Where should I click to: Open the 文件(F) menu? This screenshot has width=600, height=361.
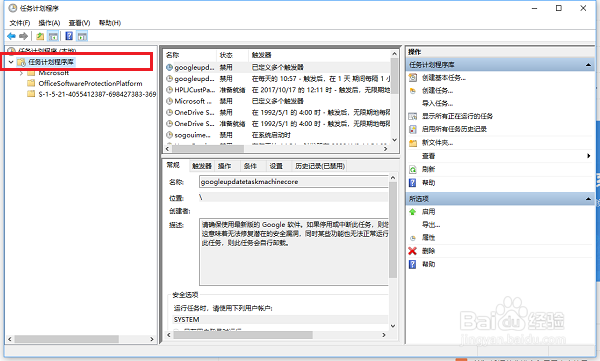pos(20,23)
